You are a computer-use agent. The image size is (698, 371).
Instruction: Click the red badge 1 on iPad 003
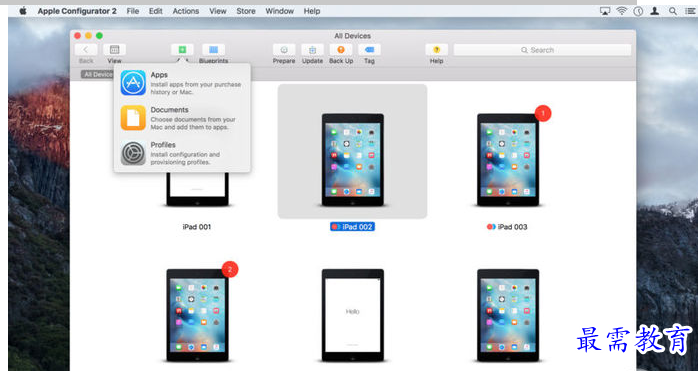(543, 113)
